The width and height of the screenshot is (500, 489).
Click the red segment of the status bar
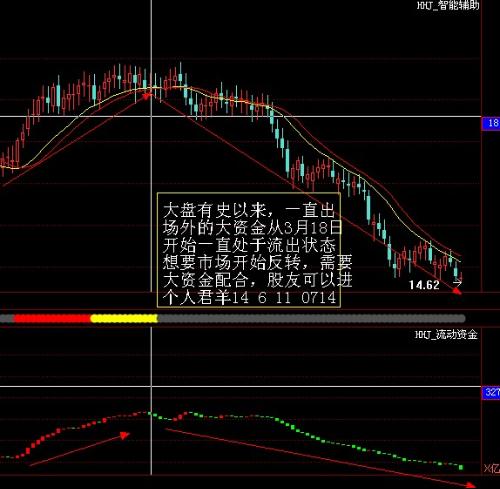pos(52,319)
